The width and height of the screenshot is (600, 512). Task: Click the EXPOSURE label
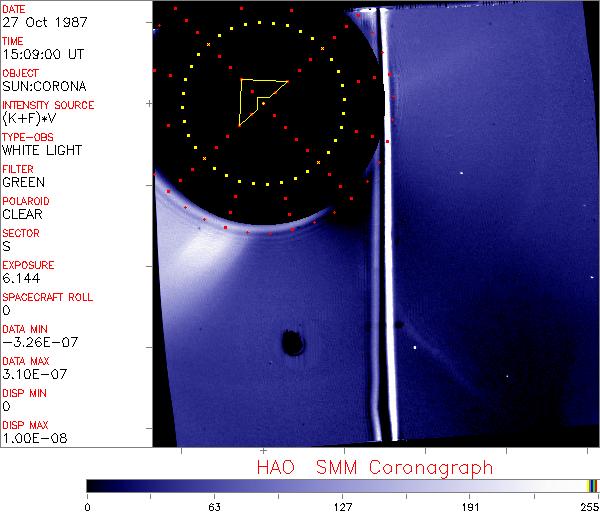(28, 265)
